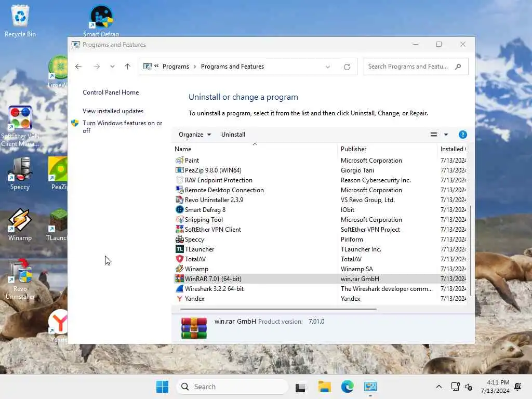Expand the address bar history dropdown
532x399 pixels.
328,67
